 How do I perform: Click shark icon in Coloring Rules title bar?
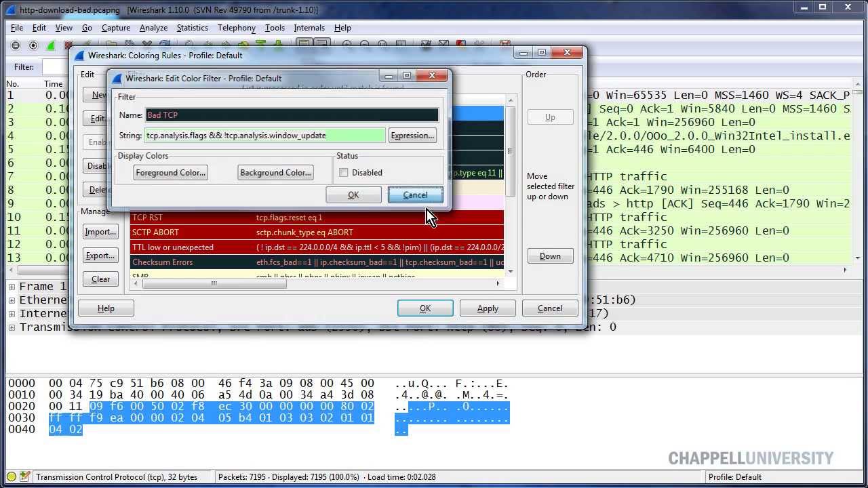pos(79,55)
